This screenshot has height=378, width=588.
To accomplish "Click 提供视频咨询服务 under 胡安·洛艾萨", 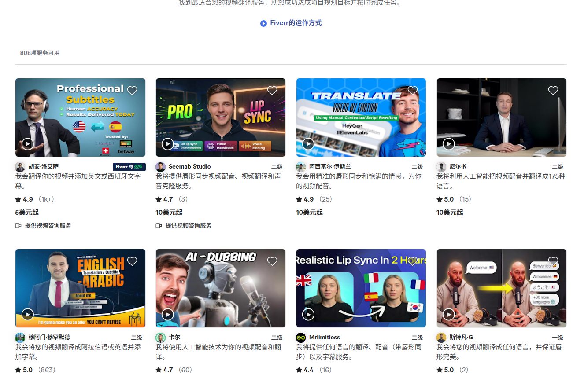I will pos(48,225).
